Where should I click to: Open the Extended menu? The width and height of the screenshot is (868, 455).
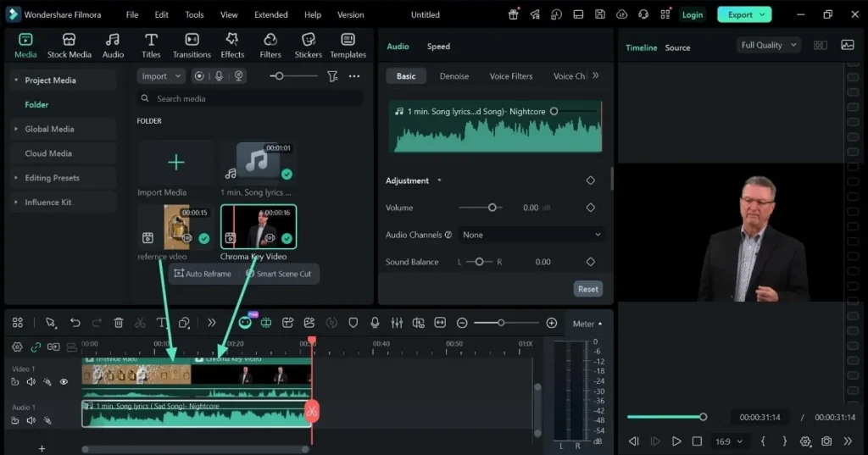coord(270,15)
